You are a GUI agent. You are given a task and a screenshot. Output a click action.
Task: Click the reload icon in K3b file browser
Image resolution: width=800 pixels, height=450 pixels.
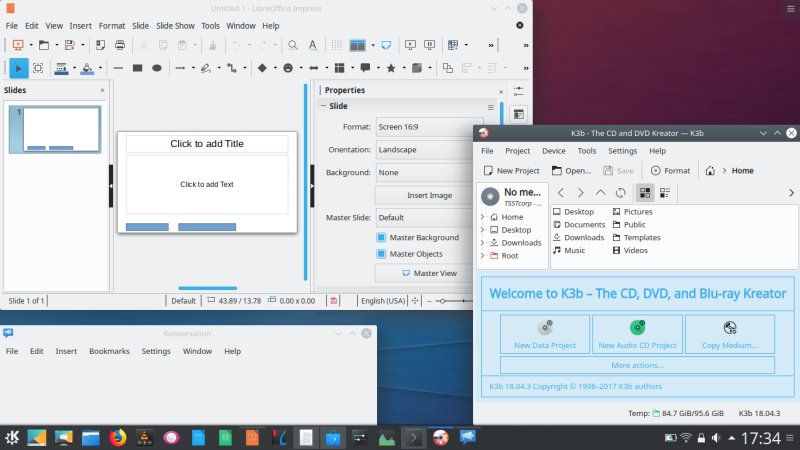[620, 192]
